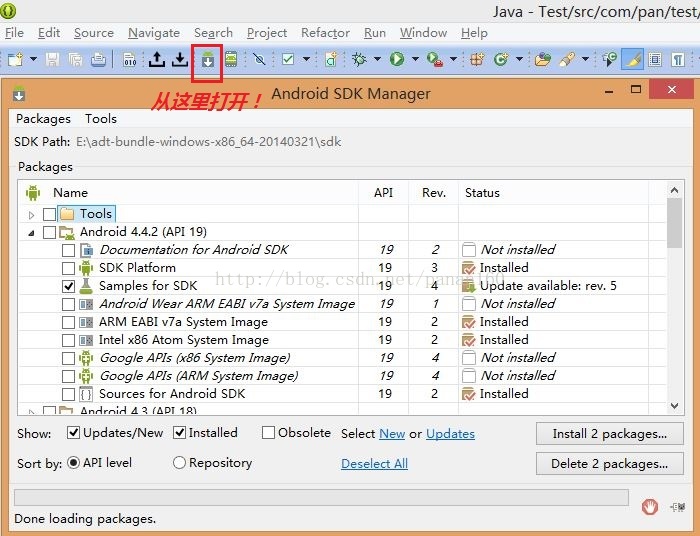Screen dimensions: 700x536
Task: Click the packages list scrollbar down arrow
Action: point(675,406)
